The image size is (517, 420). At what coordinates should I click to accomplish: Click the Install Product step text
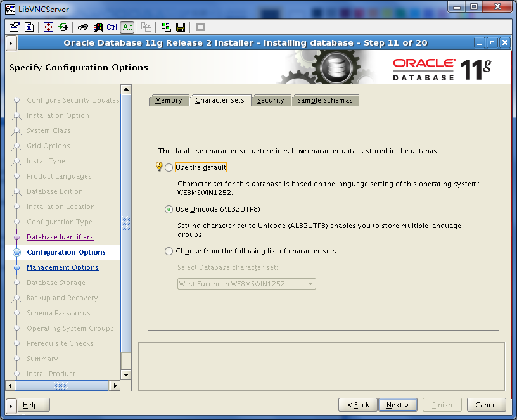click(51, 374)
